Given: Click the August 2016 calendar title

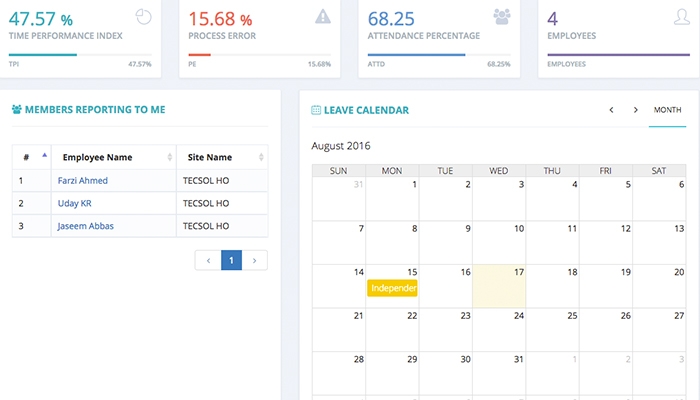Looking at the screenshot, I should pos(341,146).
